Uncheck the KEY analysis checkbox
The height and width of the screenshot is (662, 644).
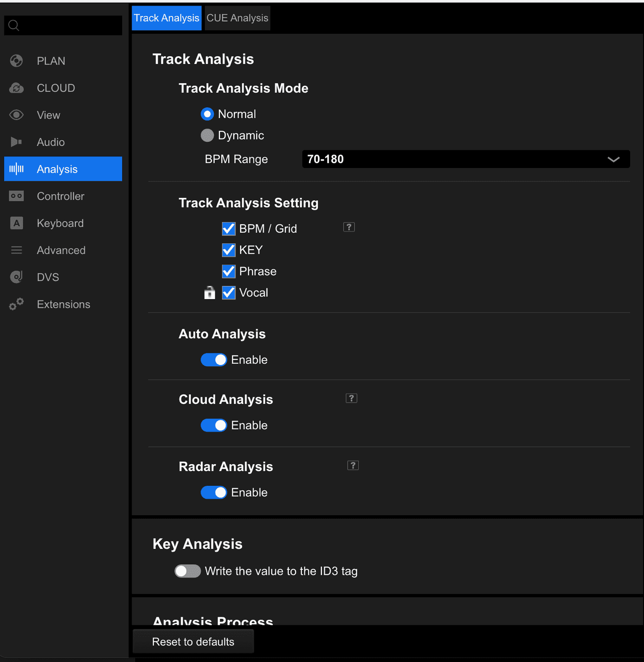[x=229, y=250]
